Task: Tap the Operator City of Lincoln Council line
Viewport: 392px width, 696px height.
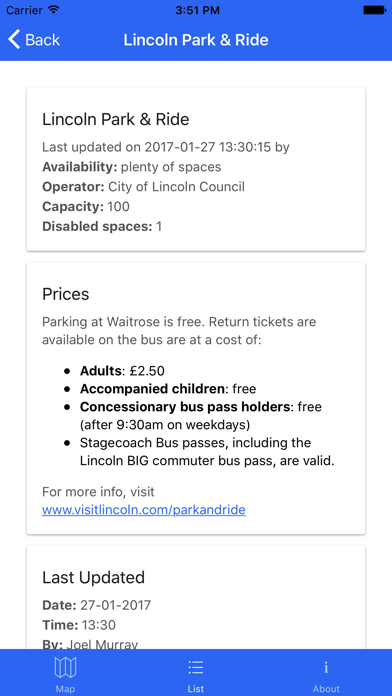Action: 143,186
